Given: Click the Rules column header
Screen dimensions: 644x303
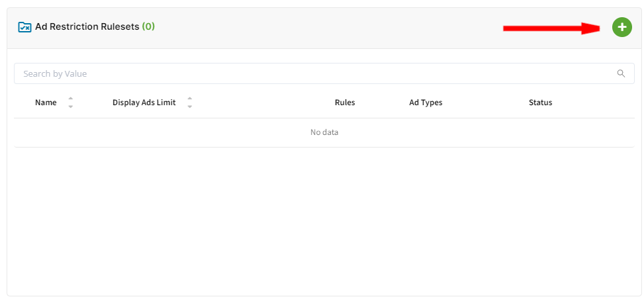Looking at the screenshot, I should pos(345,103).
